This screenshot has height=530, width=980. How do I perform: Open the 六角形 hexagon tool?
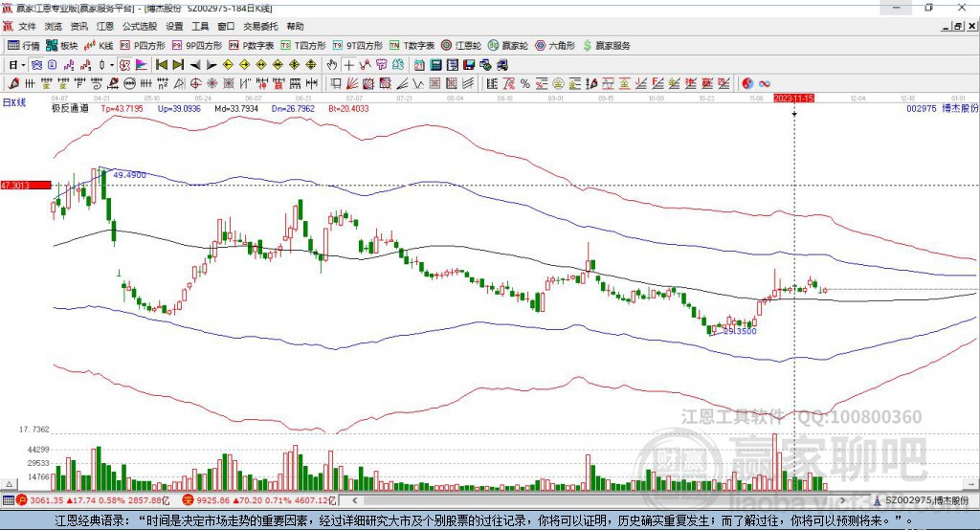[x=555, y=46]
